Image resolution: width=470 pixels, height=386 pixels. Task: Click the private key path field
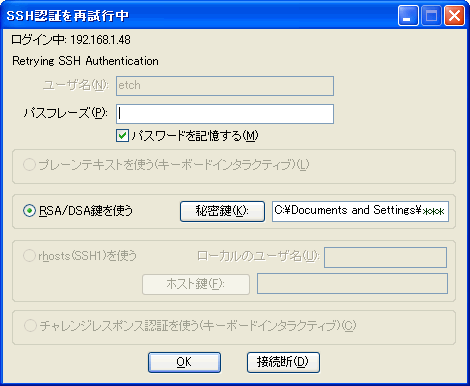coord(360,211)
